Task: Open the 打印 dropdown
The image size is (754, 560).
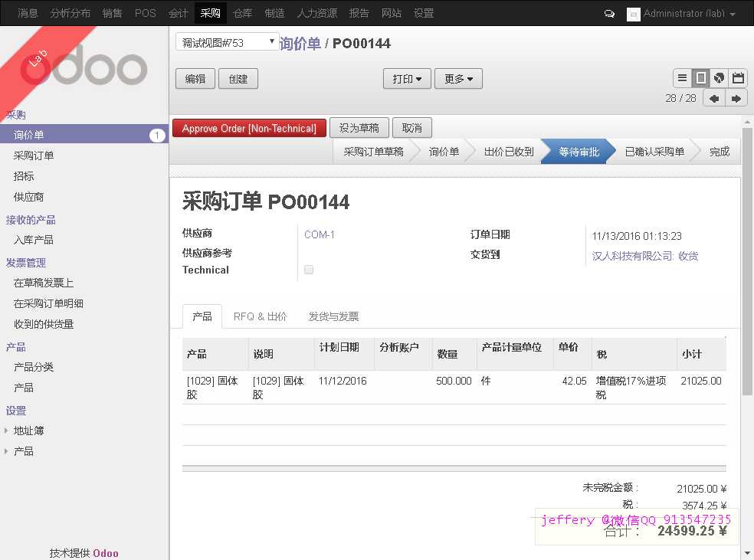Action: [x=407, y=79]
